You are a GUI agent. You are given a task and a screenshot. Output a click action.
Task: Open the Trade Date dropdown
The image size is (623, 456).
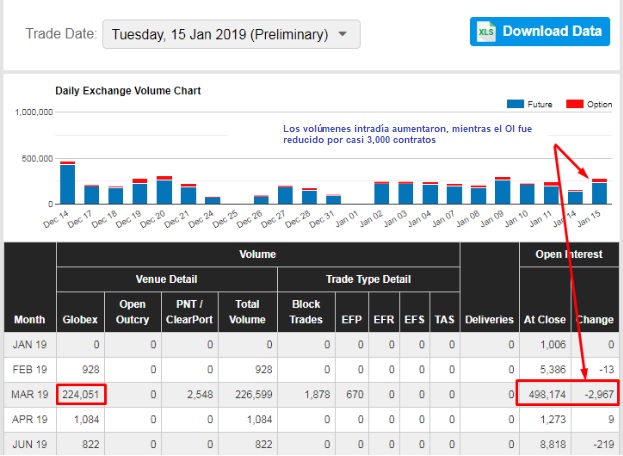coord(231,34)
